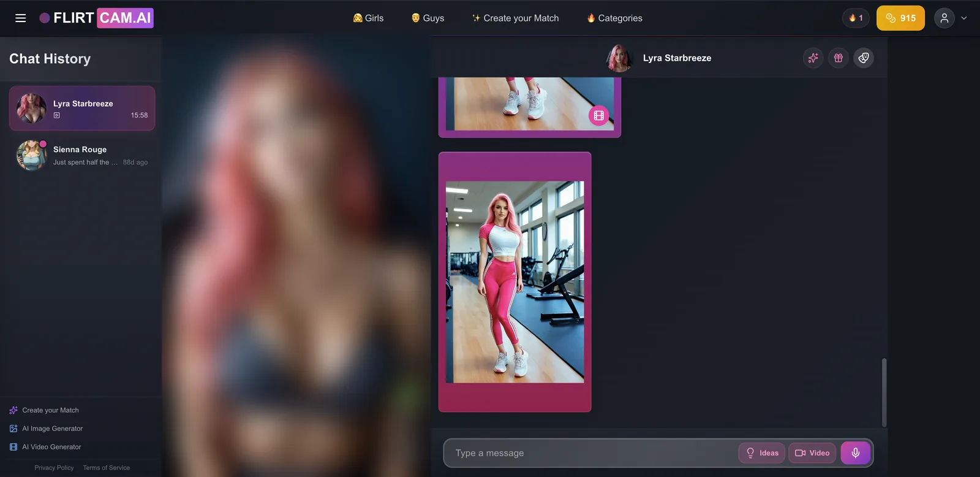The height and width of the screenshot is (477, 980).
Task: Click the blurred character preview image
Action: (x=296, y=258)
